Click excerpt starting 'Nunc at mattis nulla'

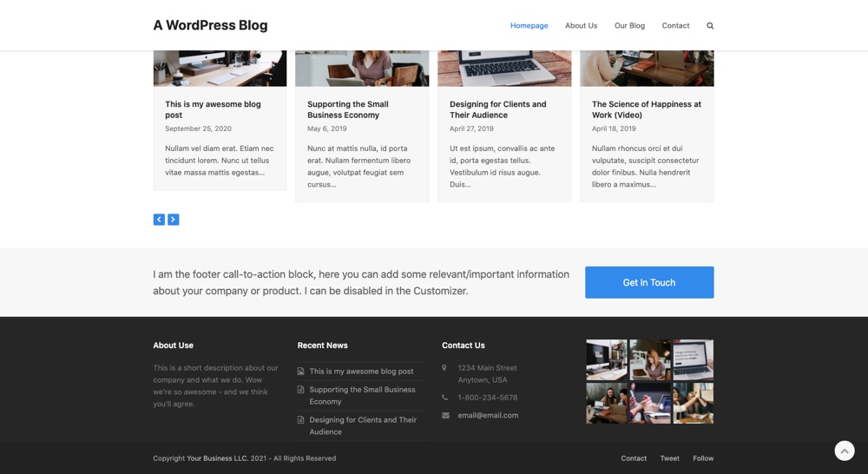358,166
